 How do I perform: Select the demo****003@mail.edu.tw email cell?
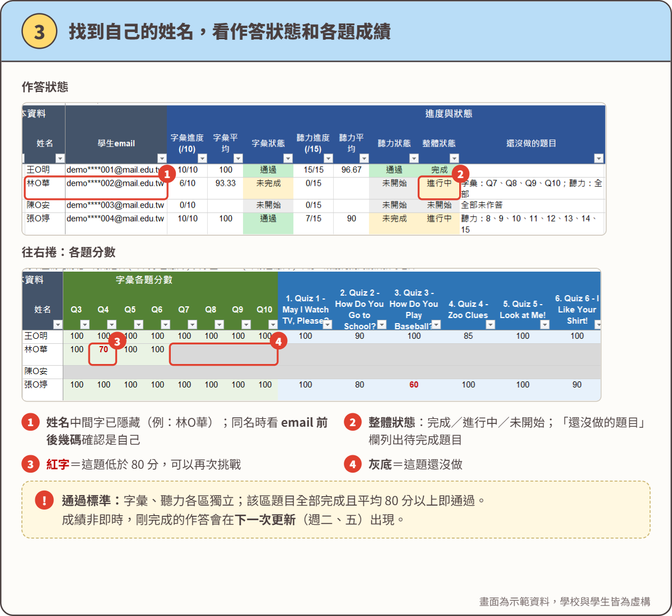tap(116, 205)
